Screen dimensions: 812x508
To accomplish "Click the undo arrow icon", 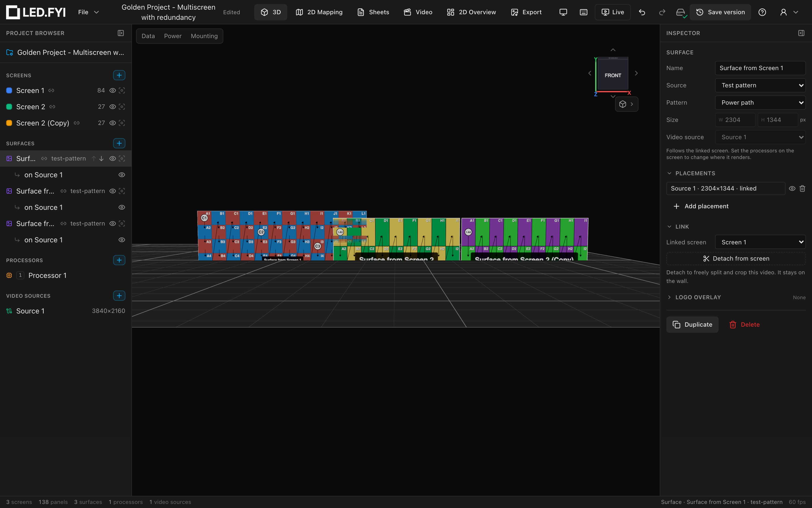I will click(642, 12).
